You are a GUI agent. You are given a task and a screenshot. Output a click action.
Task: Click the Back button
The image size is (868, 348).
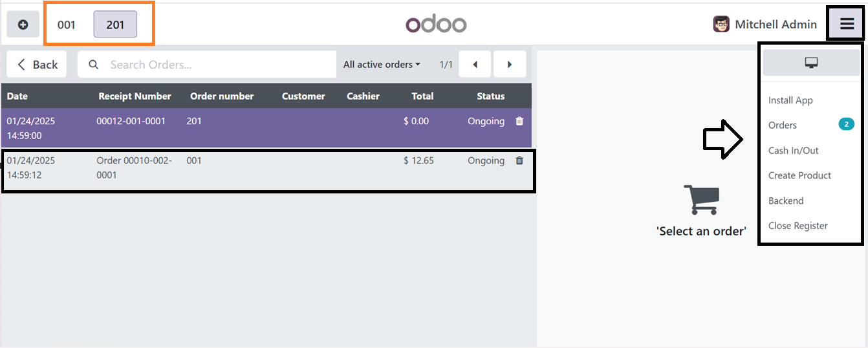[37, 64]
